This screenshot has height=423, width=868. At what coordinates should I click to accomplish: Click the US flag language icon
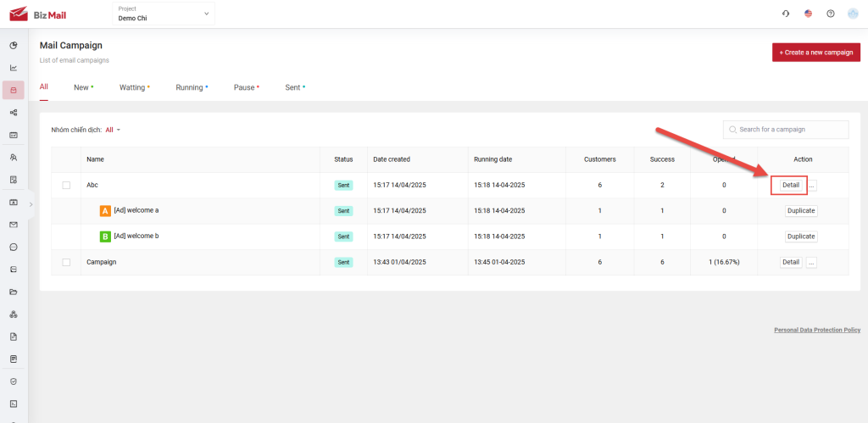pyautogui.click(x=808, y=14)
